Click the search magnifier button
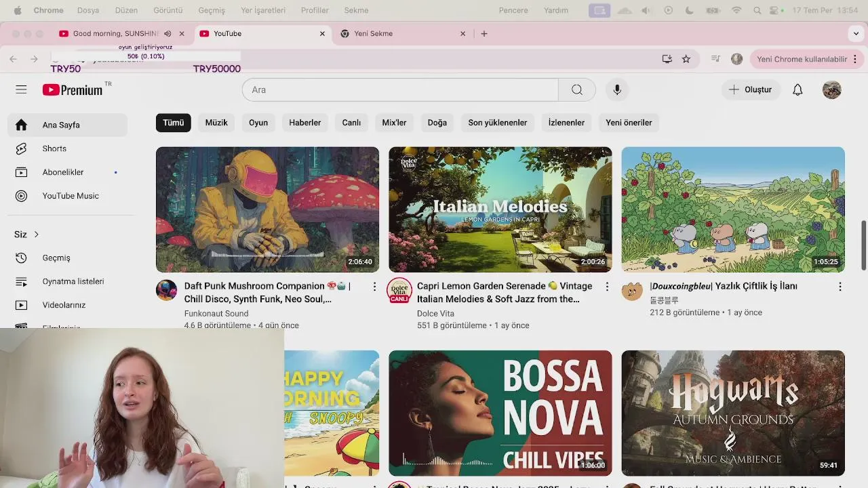The width and height of the screenshot is (868, 488). click(577, 89)
